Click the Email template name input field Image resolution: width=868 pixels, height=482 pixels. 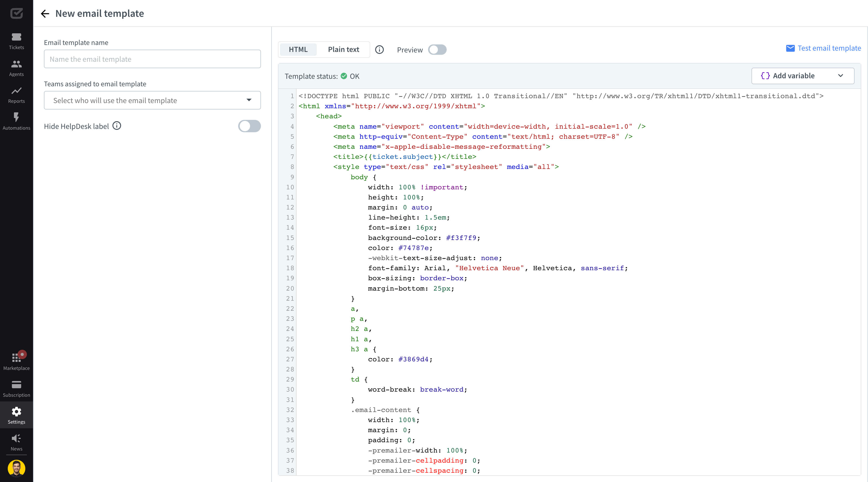pyautogui.click(x=152, y=59)
